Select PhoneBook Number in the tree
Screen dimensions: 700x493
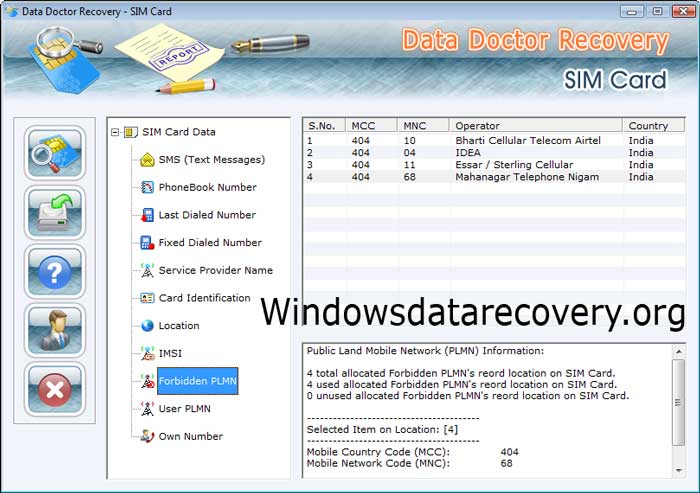coord(208,188)
